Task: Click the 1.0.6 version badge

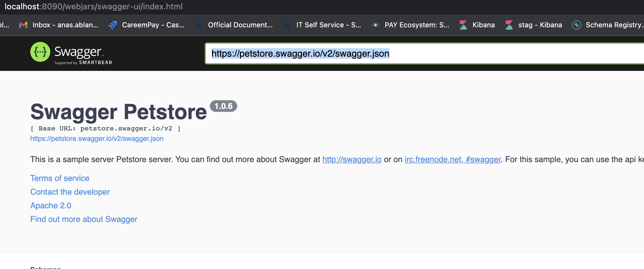Action: point(223,106)
